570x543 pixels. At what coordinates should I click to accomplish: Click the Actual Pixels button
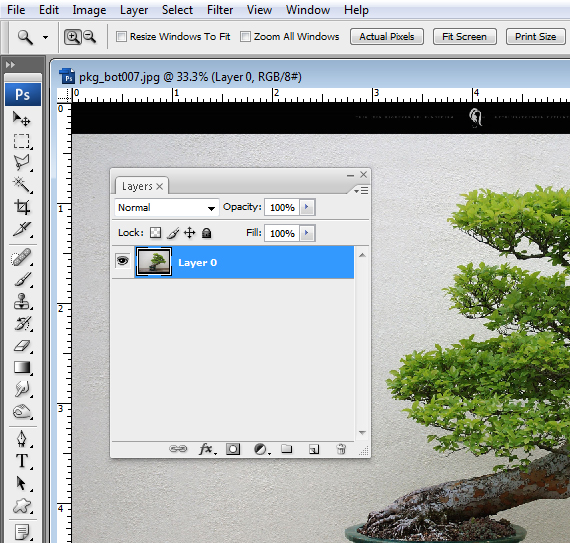pos(387,37)
